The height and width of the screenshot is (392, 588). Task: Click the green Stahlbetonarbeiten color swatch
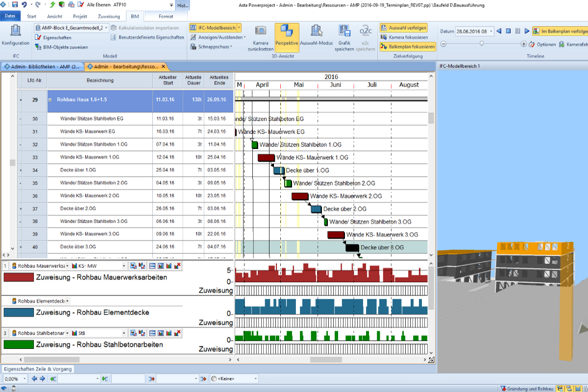[x=19, y=344]
